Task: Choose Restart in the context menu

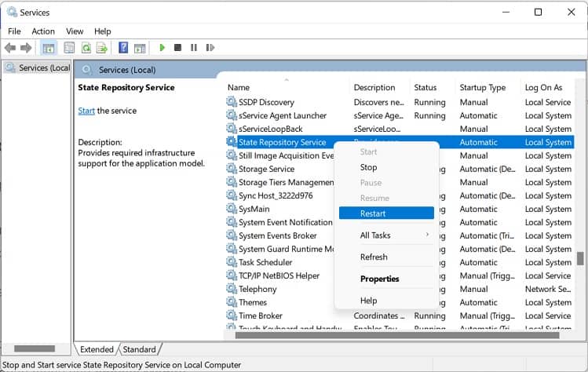Action: point(386,213)
